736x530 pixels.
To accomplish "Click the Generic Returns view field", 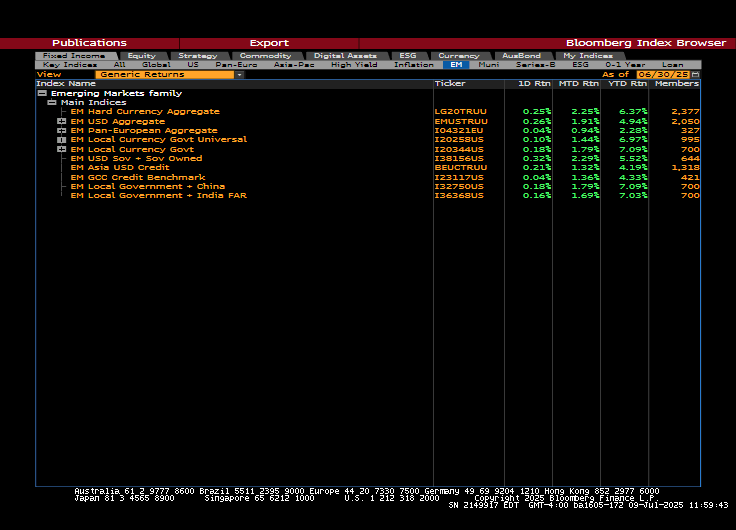I will pyautogui.click(x=165, y=75).
